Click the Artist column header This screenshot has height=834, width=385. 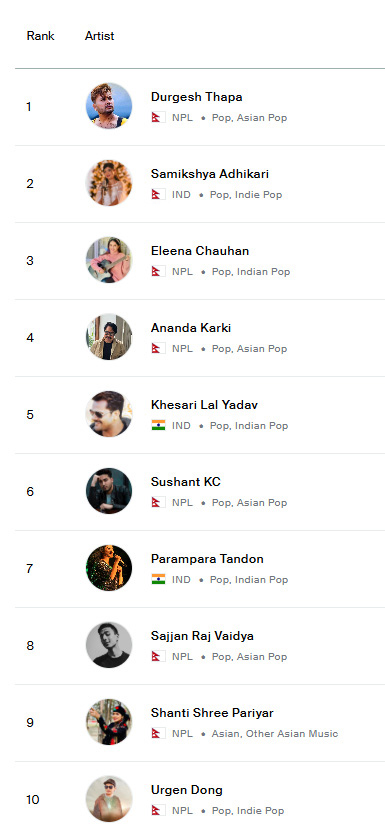click(x=99, y=36)
